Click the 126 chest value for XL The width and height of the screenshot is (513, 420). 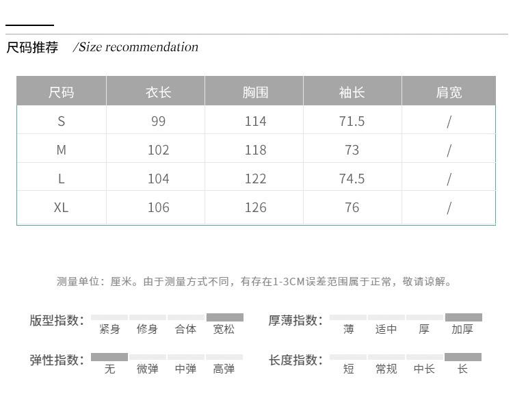point(255,207)
